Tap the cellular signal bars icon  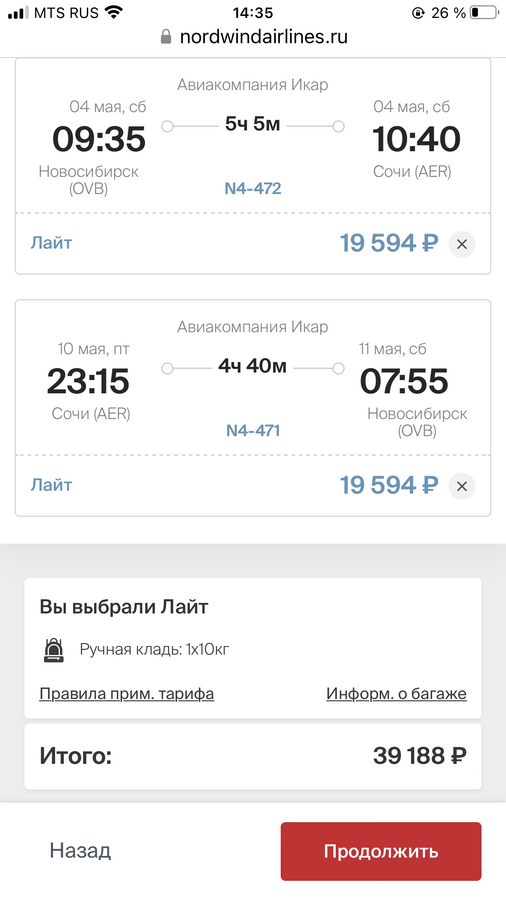click(18, 13)
